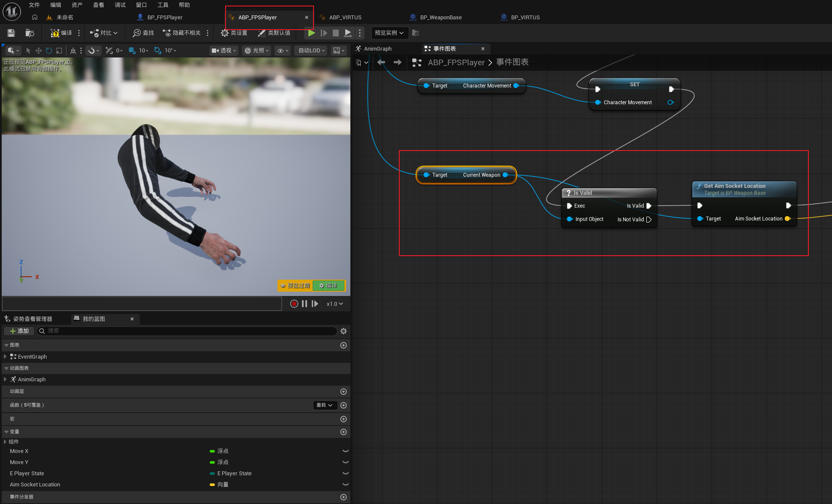
Task: Click the graph Forward arrow
Action: [398, 63]
